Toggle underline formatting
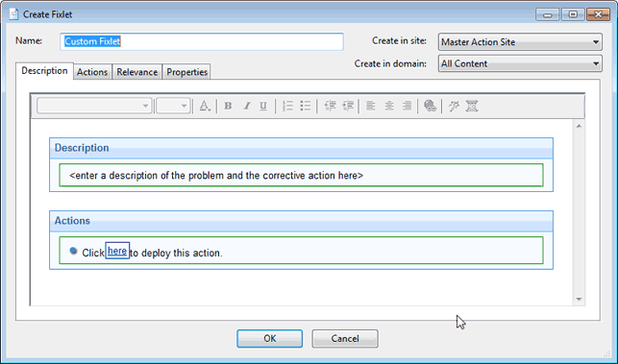618x364 pixels. (263, 106)
